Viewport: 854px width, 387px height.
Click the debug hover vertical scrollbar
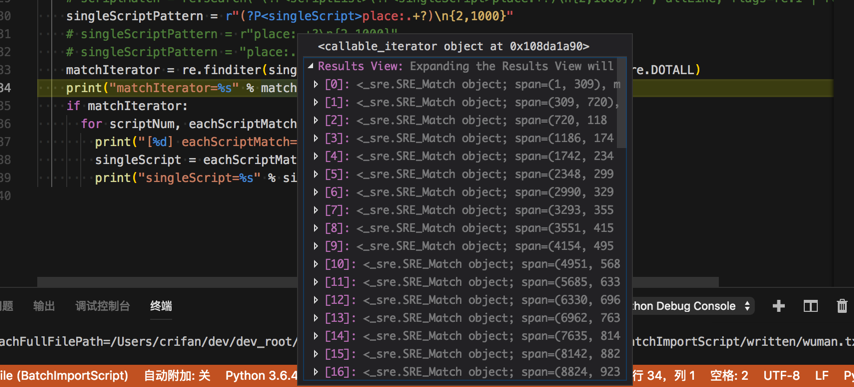622,103
